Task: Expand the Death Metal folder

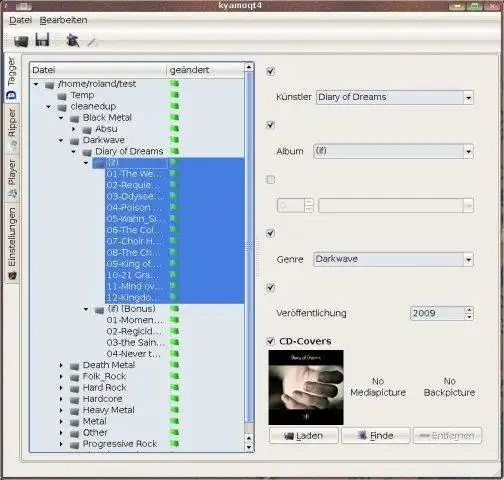Action: [x=61, y=365]
